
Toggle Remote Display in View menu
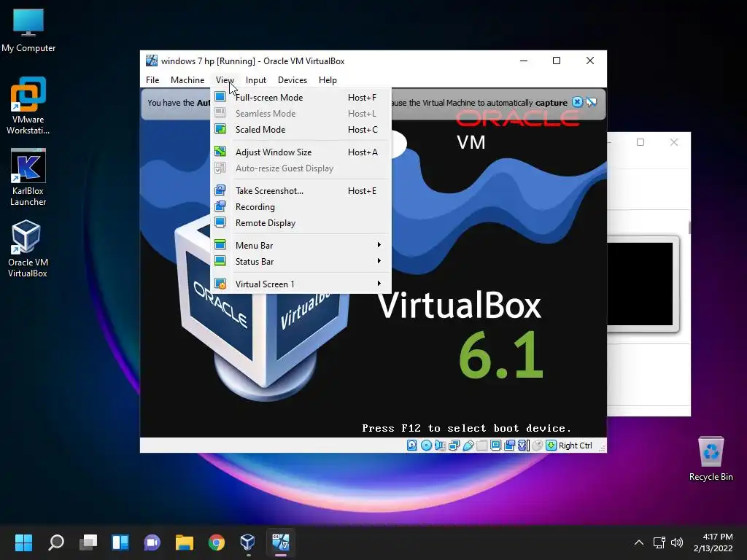[301, 223]
